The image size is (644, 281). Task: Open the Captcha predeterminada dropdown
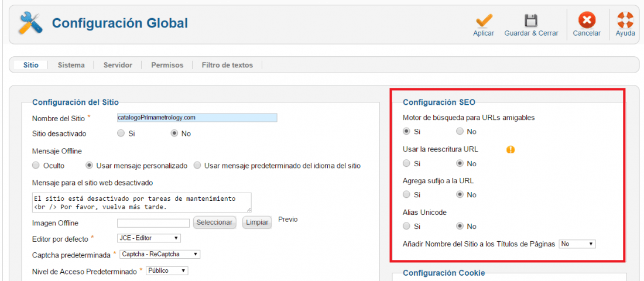(160, 254)
